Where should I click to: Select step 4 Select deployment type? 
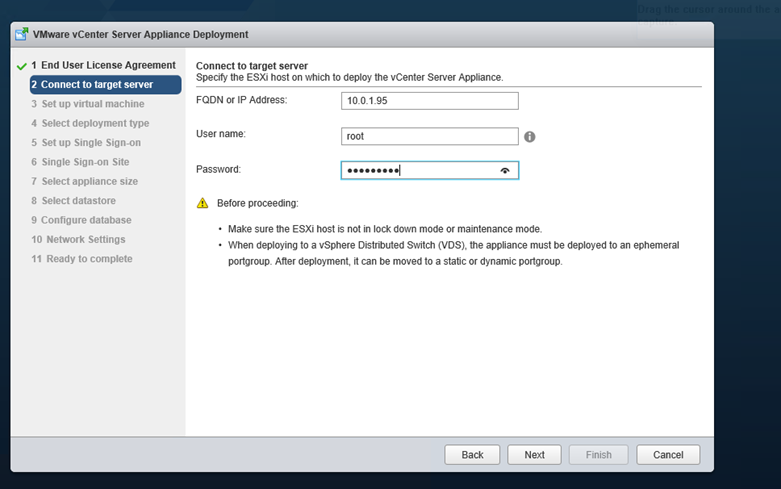(90, 123)
